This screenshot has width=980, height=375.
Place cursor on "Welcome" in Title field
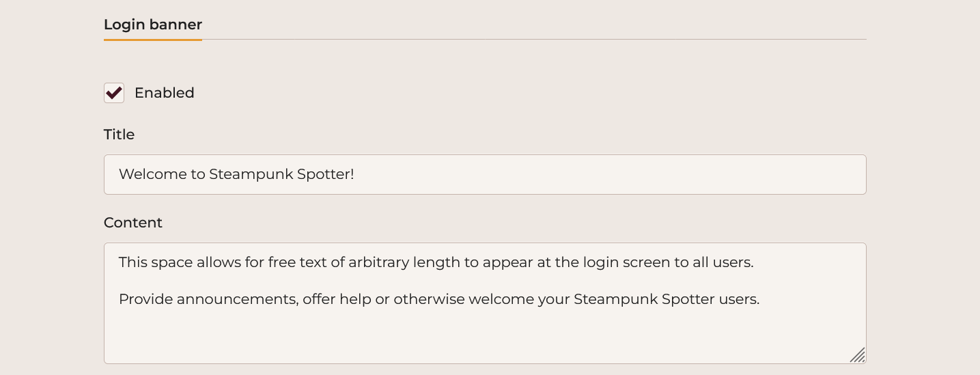click(x=145, y=174)
